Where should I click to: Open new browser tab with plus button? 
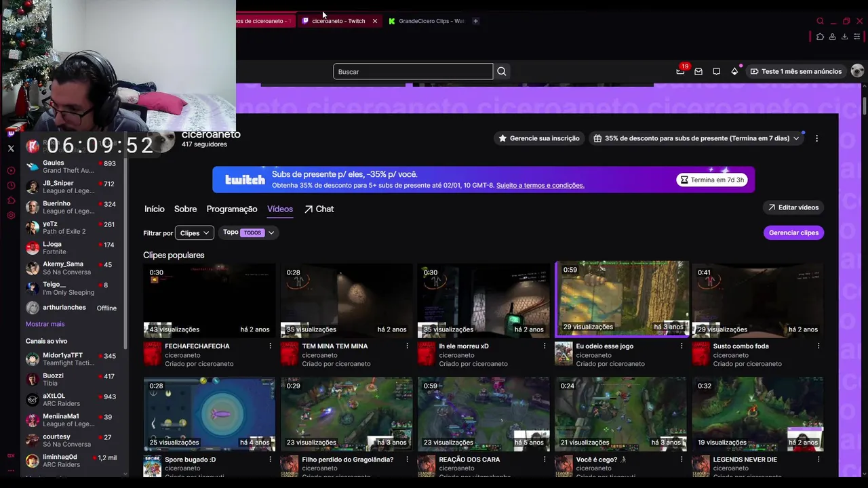point(475,21)
